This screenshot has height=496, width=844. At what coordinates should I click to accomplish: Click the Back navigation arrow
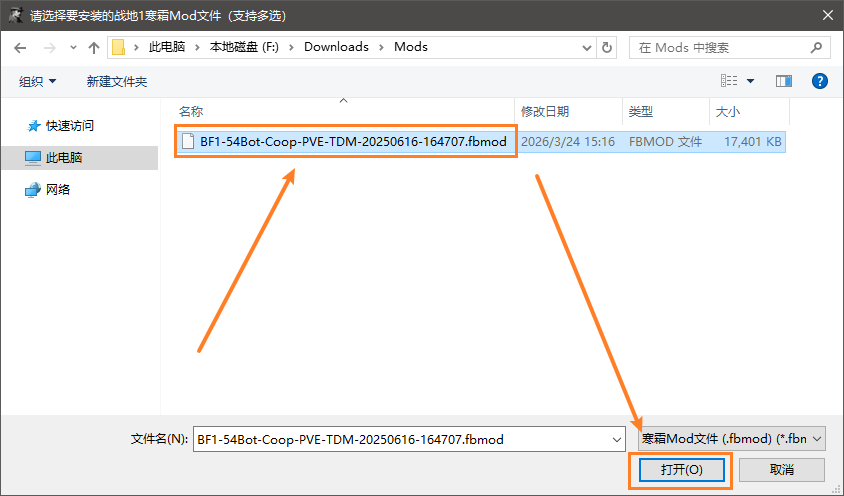[x=21, y=47]
